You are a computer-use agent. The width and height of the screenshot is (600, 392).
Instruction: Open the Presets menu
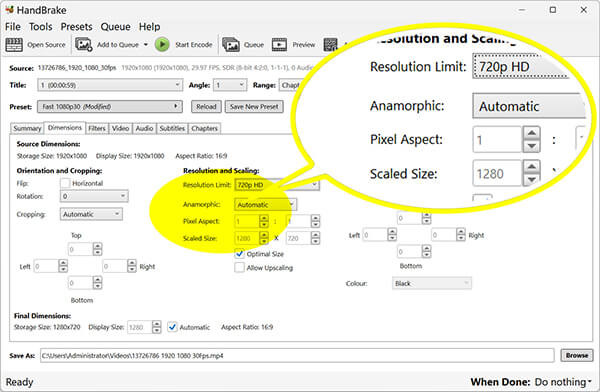pos(77,27)
